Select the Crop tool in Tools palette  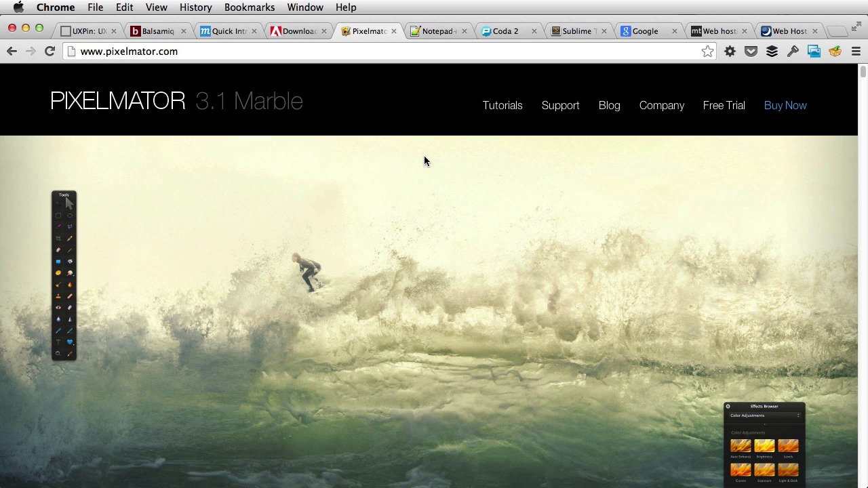[58, 238]
